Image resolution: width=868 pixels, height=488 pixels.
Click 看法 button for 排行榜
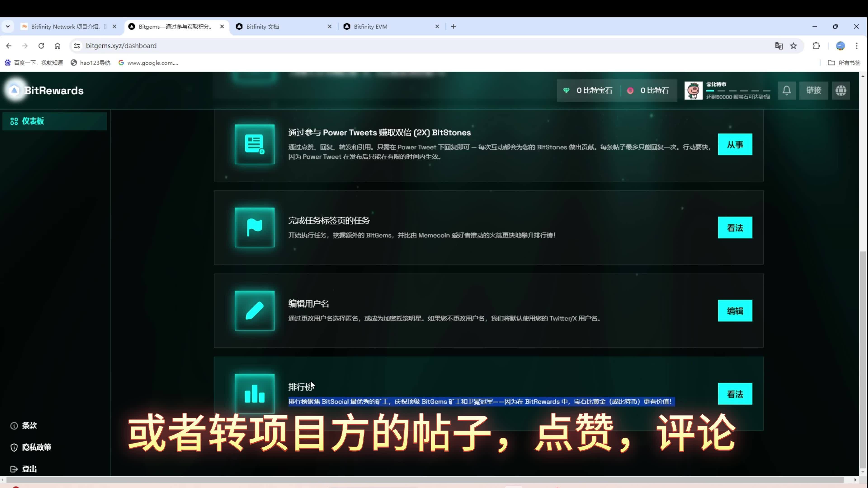(735, 394)
